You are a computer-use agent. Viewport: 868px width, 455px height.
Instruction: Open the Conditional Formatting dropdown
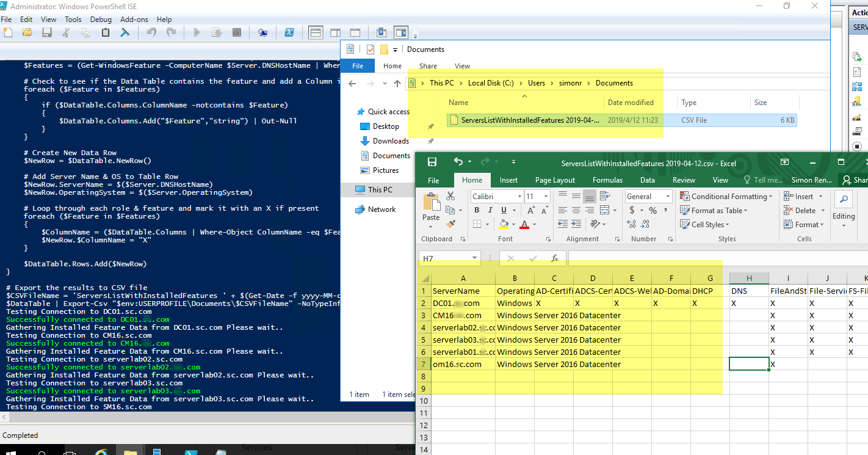click(726, 197)
